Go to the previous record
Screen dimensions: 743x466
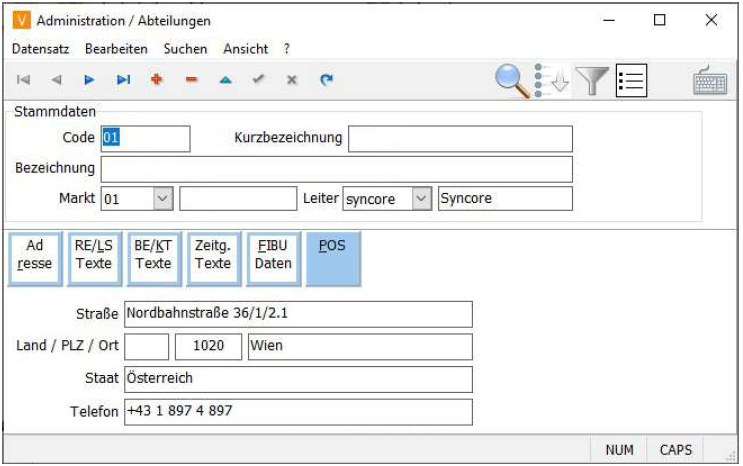(x=56, y=80)
